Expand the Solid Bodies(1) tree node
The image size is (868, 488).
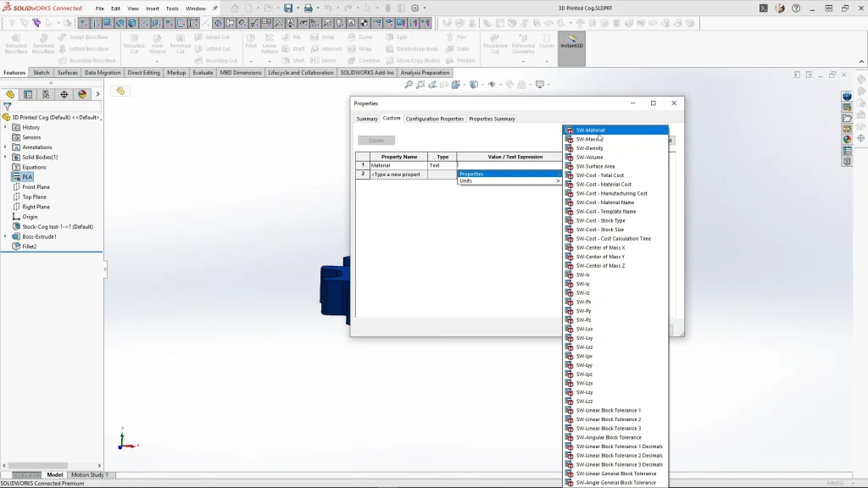[x=5, y=157]
